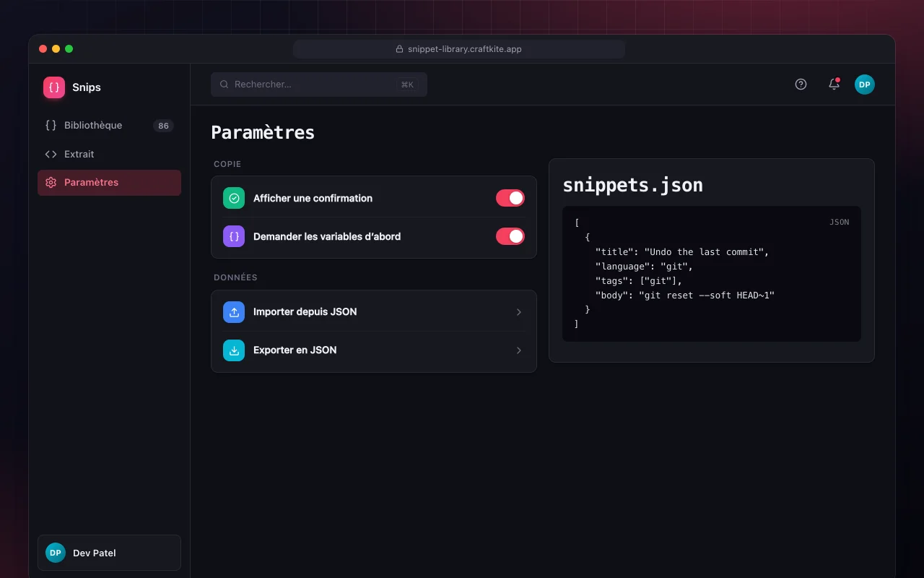Focus the Rechercher search field

coord(319,85)
